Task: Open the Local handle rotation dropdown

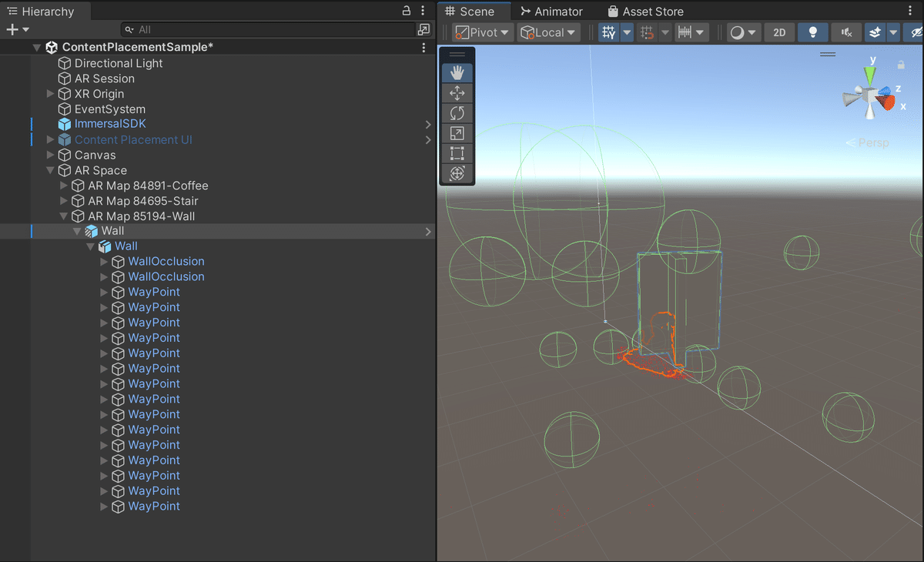Action: 548,32
